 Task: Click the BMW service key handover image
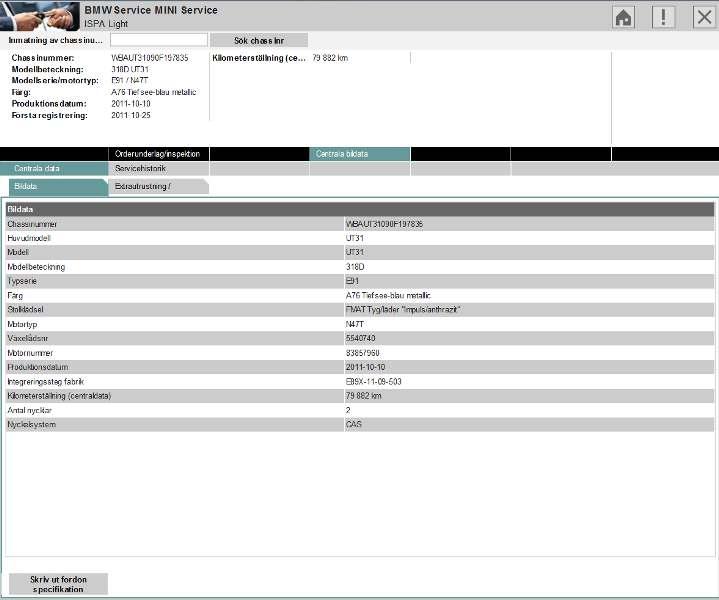[x=40, y=16]
